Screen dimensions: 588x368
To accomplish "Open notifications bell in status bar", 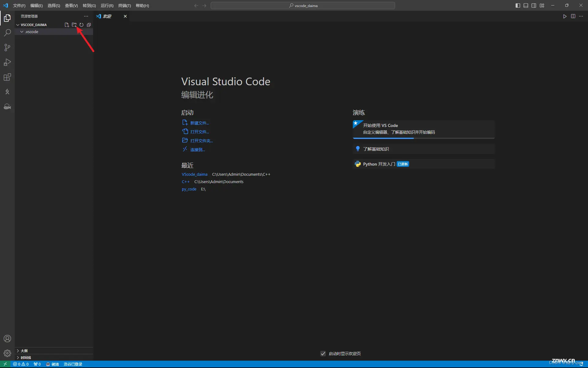I will pos(581,364).
